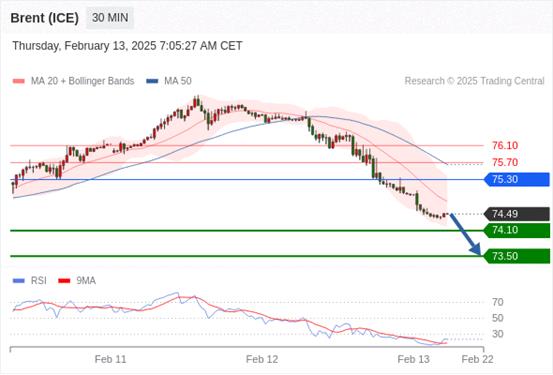Click the blue MA 50 color swatch
The image size is (553, 375).
pos(152,81)
